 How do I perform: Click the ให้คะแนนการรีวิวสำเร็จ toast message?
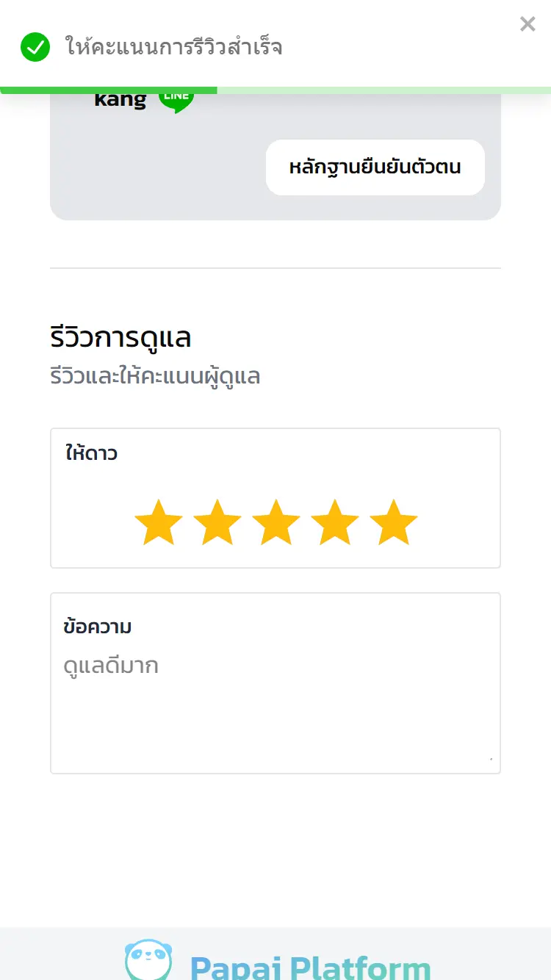[x=174, y=48]
